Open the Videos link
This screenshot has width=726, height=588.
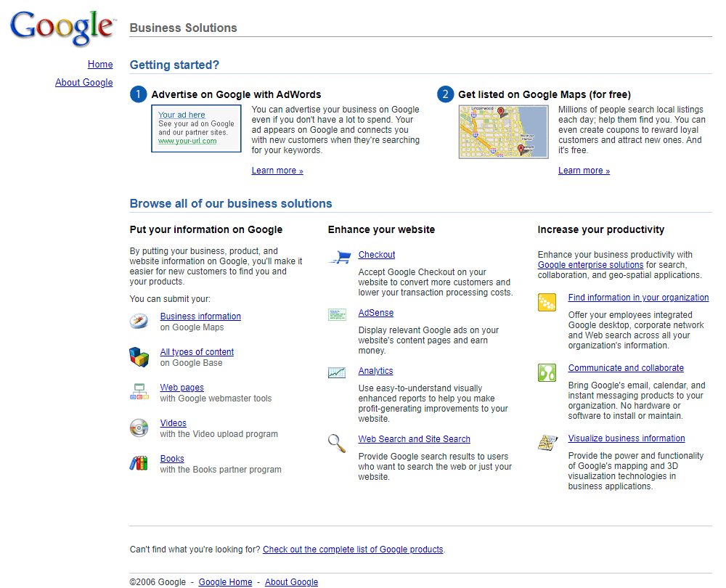pyautogui.click(x=174, y=423)
